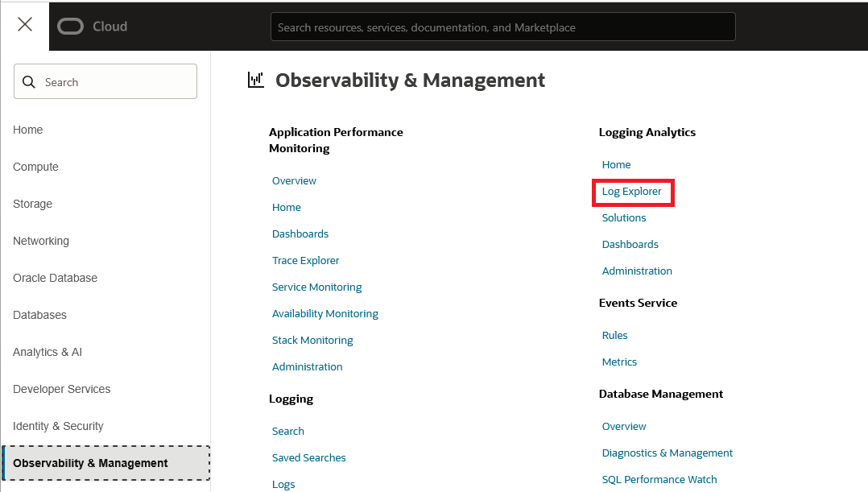
Task: Click the Observability & Management chart icon
Action: click(255, 81)
